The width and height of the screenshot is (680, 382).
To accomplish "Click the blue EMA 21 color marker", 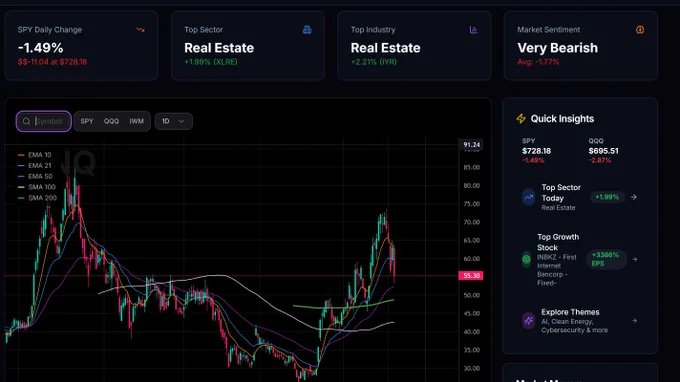I will coord(21,166).
